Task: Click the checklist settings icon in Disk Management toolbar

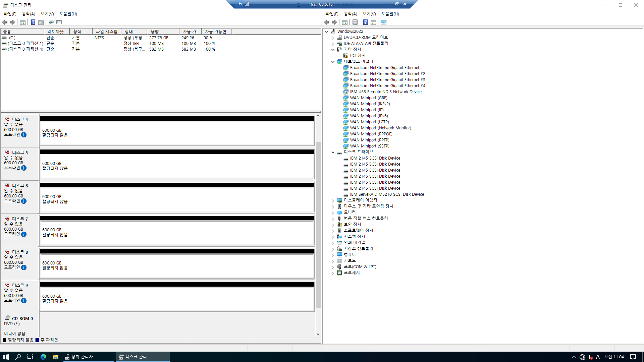Action: (x=59, y=22)
